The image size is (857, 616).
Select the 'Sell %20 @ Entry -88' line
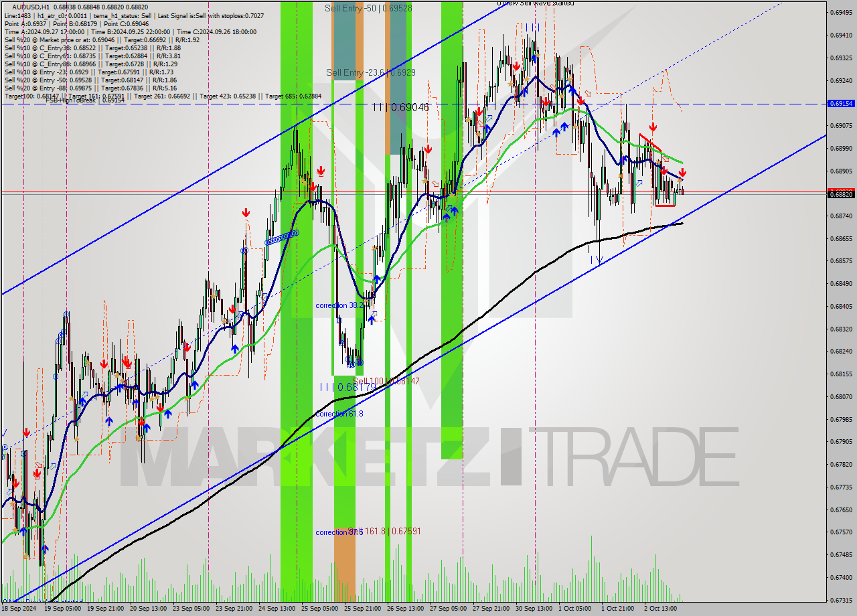(90, 88)
